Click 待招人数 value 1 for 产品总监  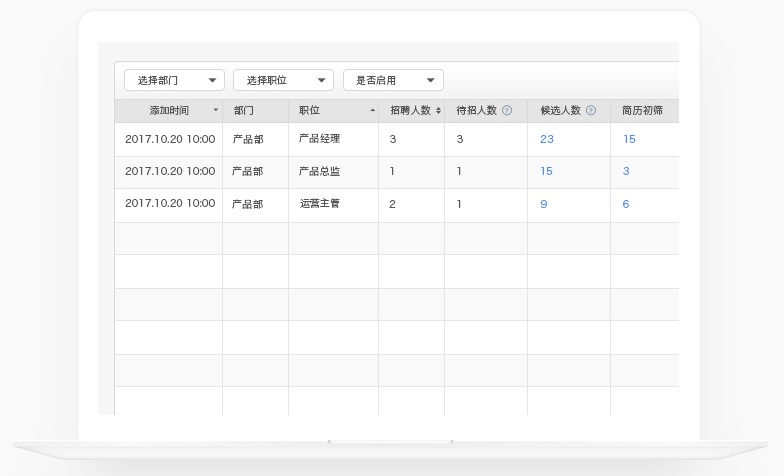coord(459,171)
